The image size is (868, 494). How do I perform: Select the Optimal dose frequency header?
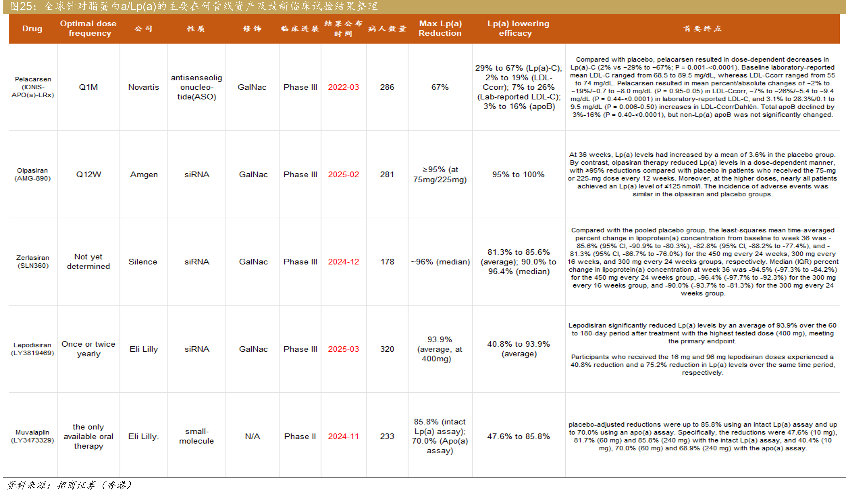89,28
